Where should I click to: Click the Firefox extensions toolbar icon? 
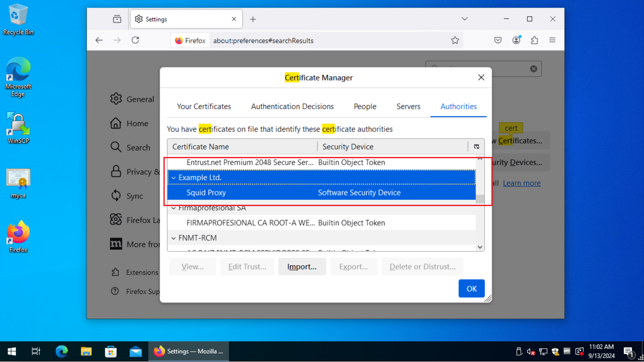coord(534,40)
